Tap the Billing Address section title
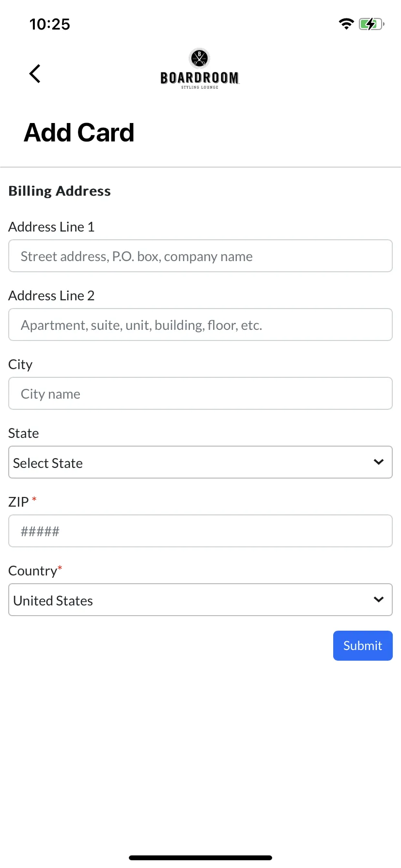 click(x=60, y=191)
